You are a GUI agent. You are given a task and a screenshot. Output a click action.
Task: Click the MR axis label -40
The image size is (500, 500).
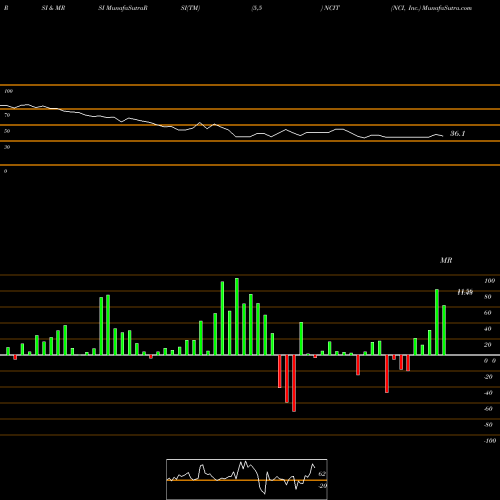[x=488, y=393]
